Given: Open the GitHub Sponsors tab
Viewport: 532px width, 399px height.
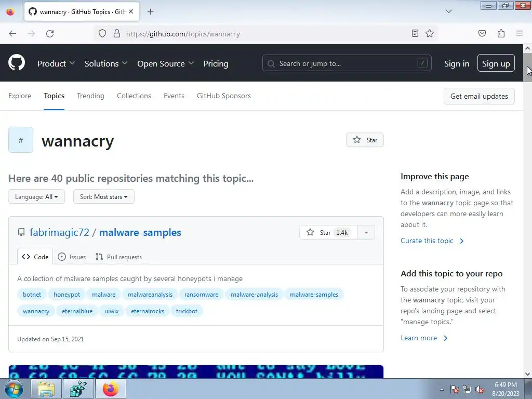Looking at the screenshot, I should (224, 96).
